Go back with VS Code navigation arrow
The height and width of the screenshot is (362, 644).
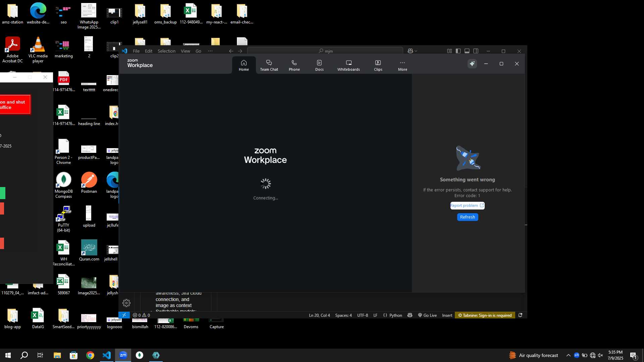[x=231, y=51]
